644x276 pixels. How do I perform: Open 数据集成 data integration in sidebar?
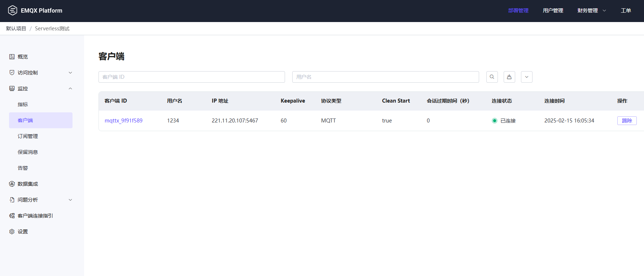pos(28,184)
